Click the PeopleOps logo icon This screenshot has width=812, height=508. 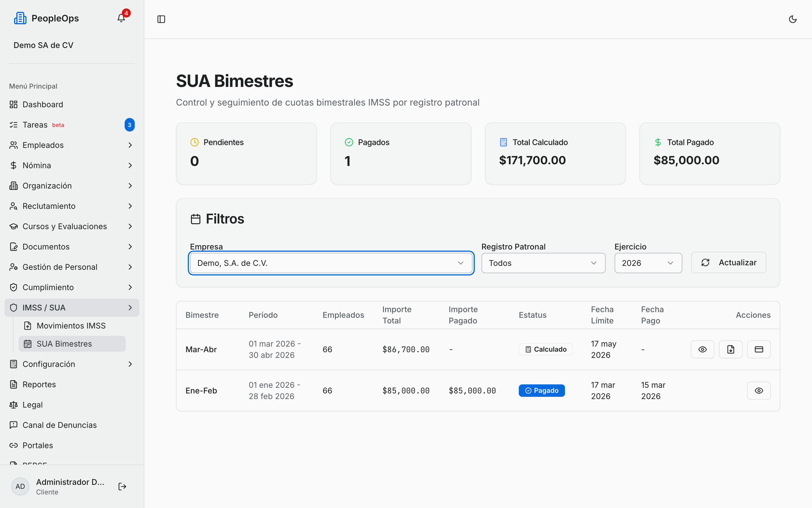[x=20, y=18]
